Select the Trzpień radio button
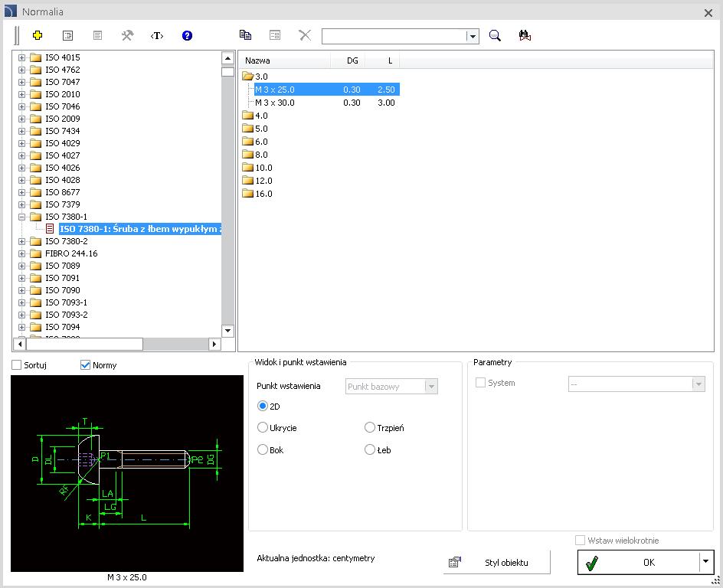This screenshot has width=723, height=588. [369, 428]
